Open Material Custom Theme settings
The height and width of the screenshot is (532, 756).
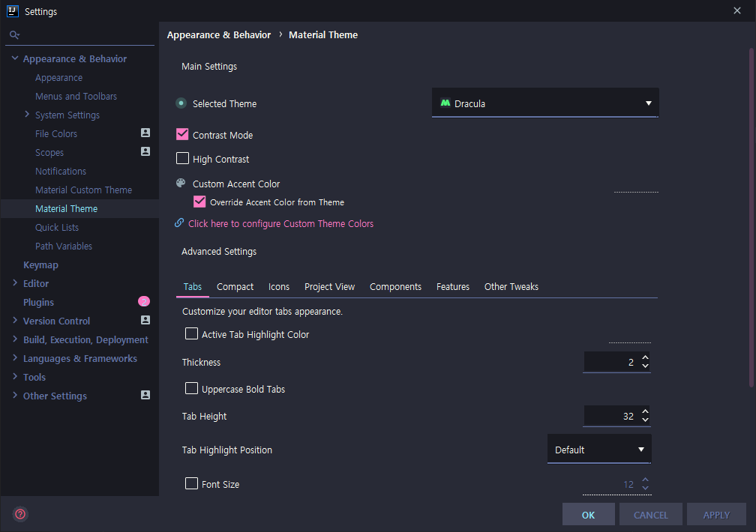[x=83, y=190]
